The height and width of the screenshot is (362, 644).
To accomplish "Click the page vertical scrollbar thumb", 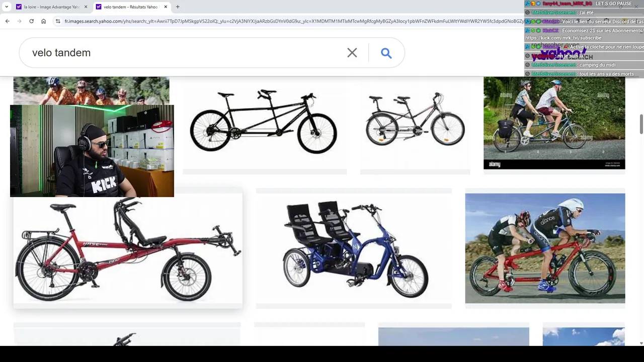I will [641, 124].
